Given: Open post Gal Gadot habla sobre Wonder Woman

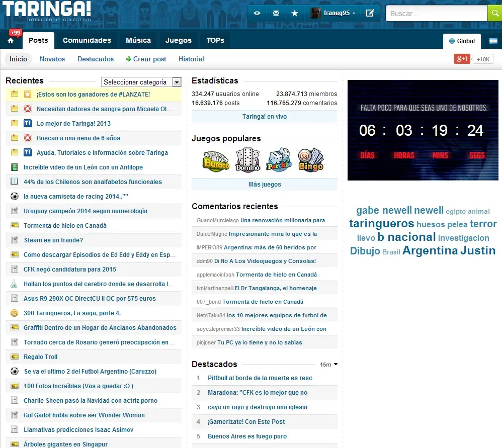Looking at the screenshot, I should coord(84,415).
